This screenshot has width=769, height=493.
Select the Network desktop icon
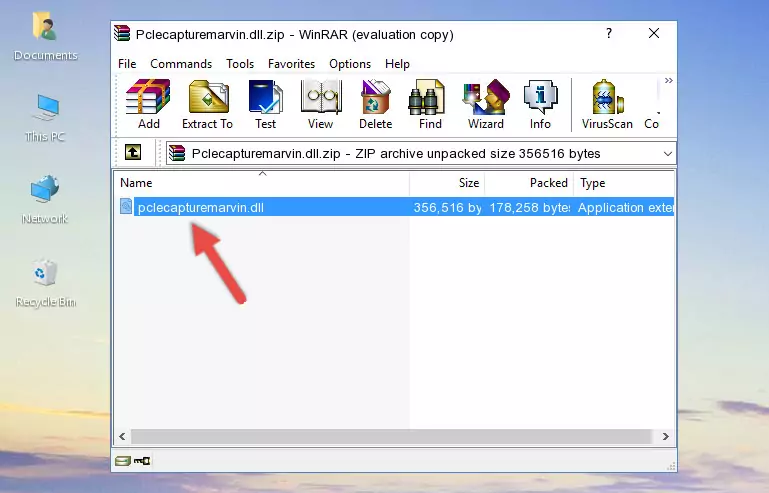point(45,200)
